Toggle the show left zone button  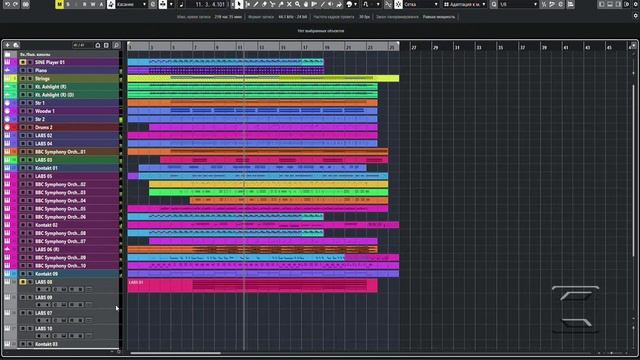pyautogui.click(x=602, y=4)
